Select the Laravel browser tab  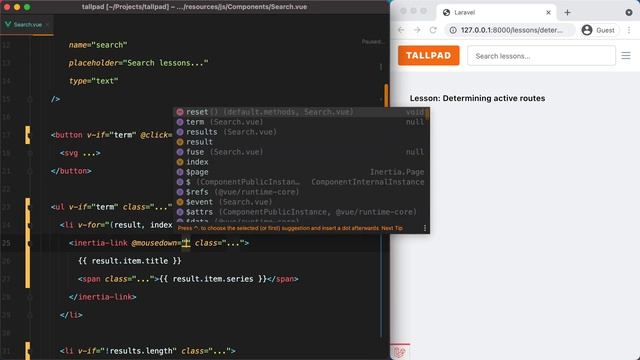point(497,13)
